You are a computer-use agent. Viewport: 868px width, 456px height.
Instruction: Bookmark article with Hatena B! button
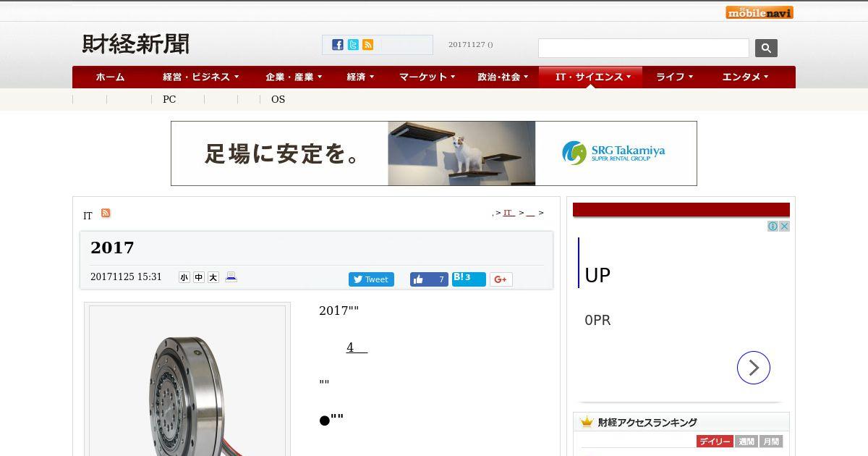469,279
